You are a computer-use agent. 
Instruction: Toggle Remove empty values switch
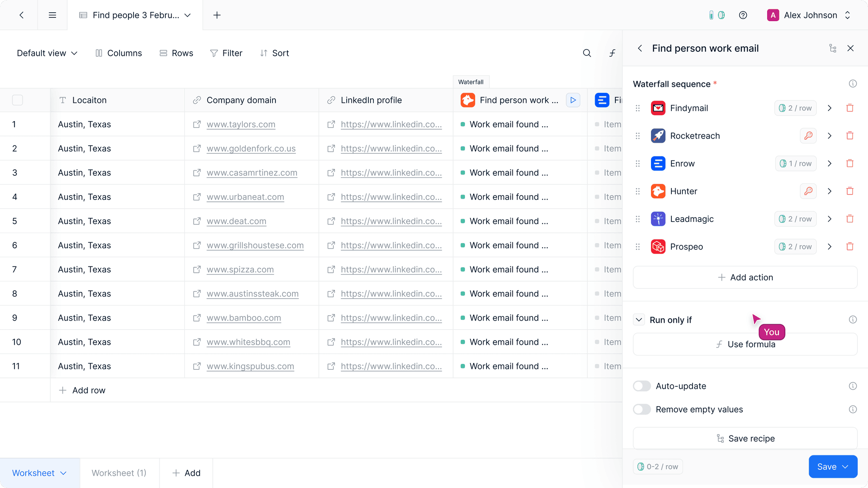tap(642, 409)
